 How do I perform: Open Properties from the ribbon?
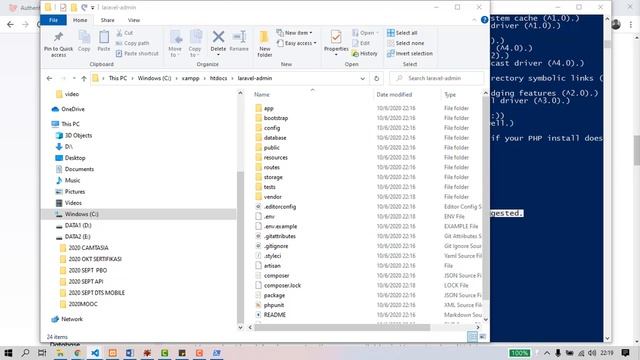point(336,41)
